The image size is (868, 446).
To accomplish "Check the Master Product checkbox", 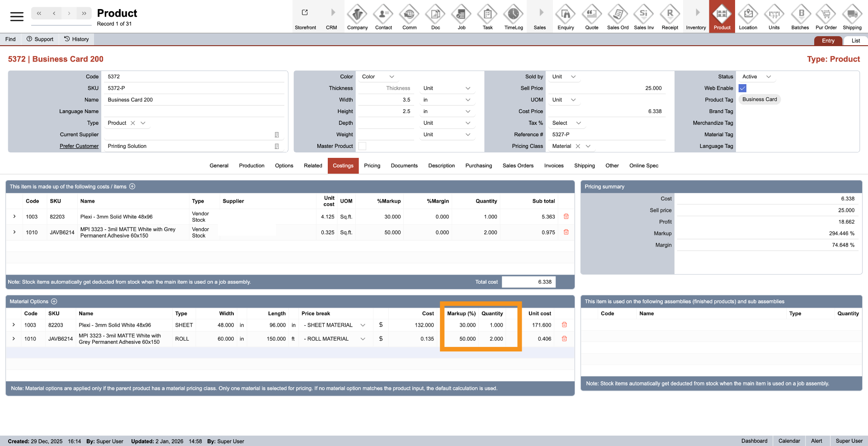I will point(362,146).
